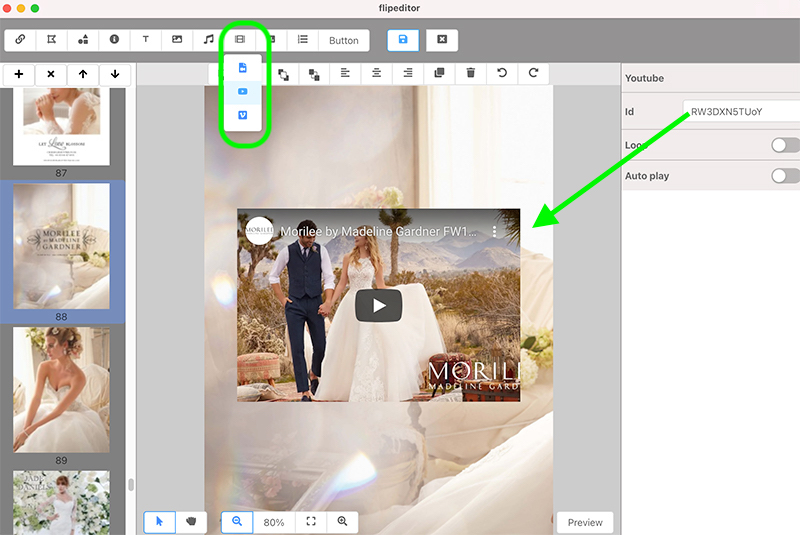Enable the Auto play switch
The image size is (800, 535).
pyautogui.click(x=785, y=176)
